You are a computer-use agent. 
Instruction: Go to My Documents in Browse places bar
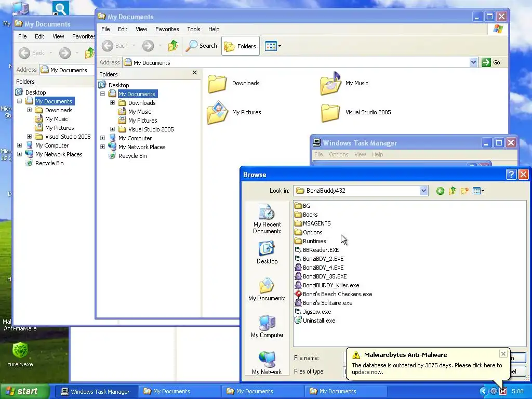267,289
